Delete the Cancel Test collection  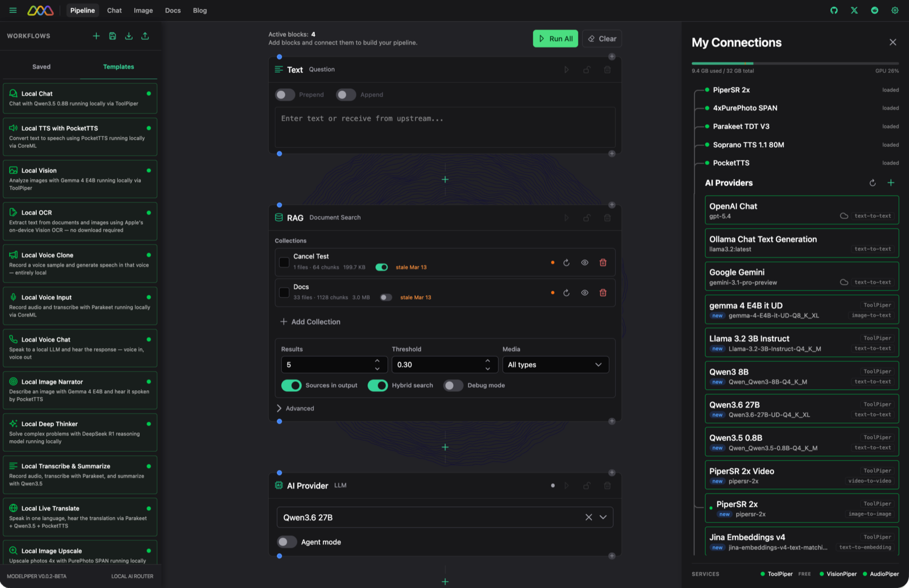pos(603,262)
